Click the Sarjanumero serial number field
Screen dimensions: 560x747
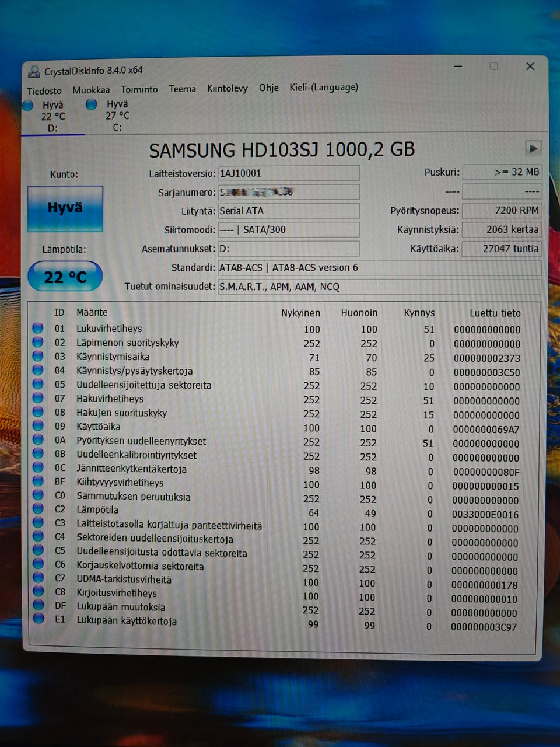289,192
